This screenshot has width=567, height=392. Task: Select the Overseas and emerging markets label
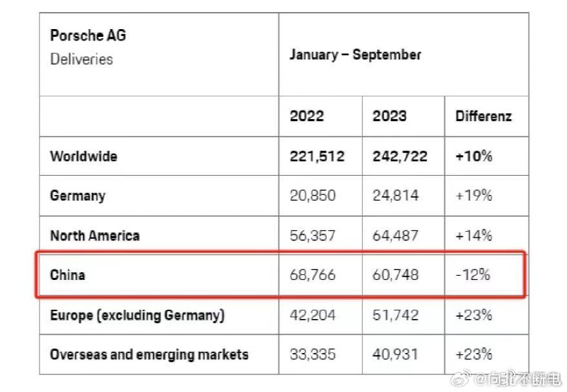tap(149, 354)
